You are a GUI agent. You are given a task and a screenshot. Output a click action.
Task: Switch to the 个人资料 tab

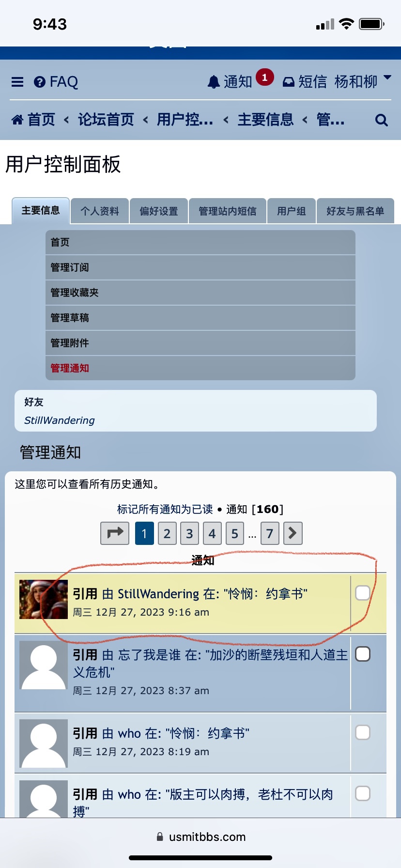click(x=100, y=211)
